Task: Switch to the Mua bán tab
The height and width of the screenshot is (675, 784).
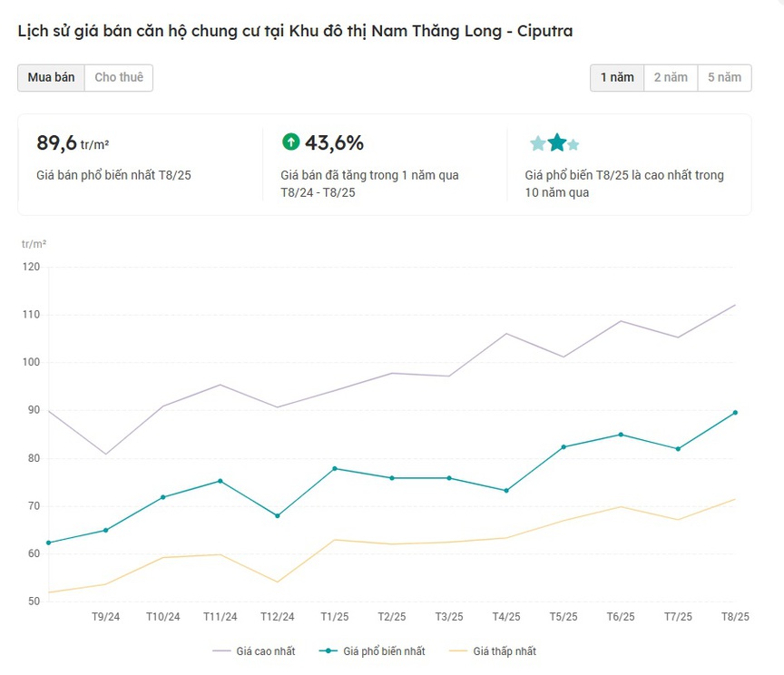Action: (51, 77)
